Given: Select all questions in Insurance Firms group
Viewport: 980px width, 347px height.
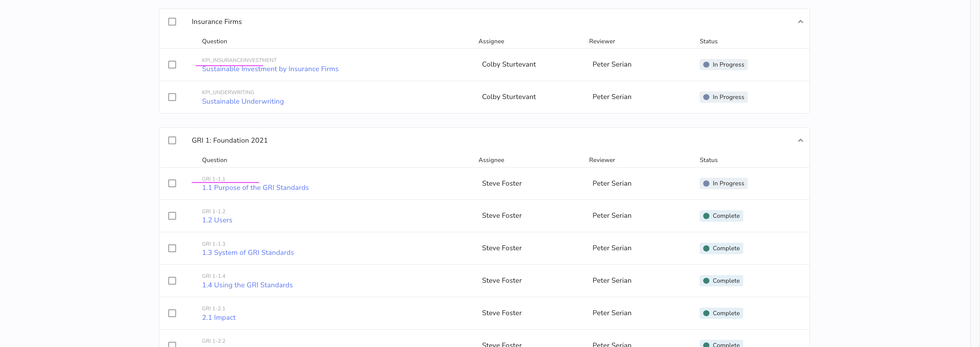Looking at the screenshot, I should point(172,22).
